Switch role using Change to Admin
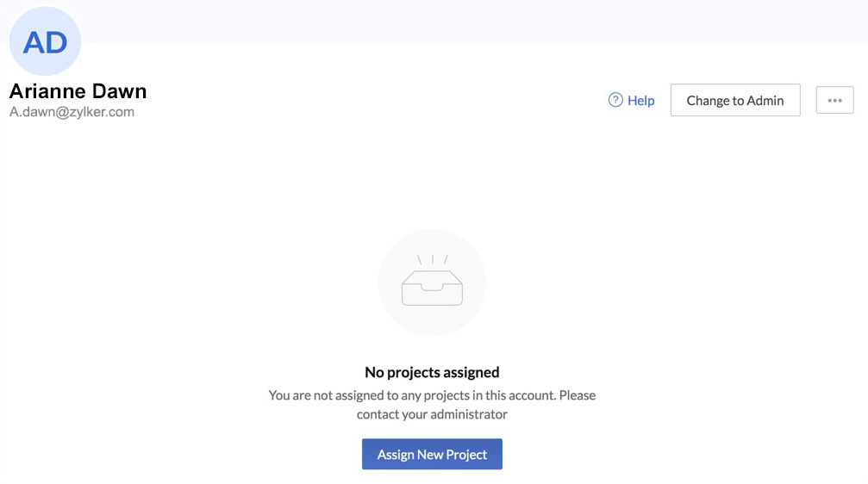Viewport: 868px width, 484px height. coord(735,100)
